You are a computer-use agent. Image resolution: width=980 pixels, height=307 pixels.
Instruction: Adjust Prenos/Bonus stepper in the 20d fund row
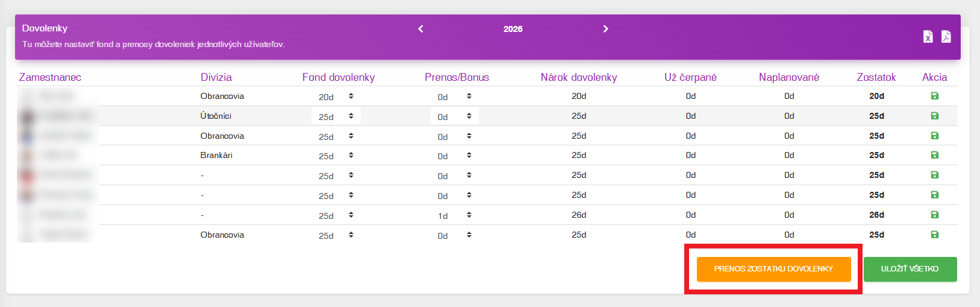tap(469, 96)
